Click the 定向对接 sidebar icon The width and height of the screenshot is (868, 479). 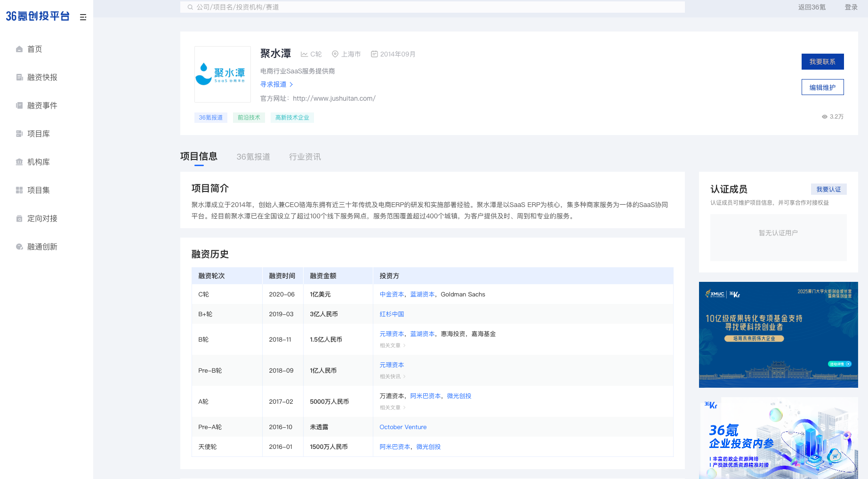[x=19, y=218]
